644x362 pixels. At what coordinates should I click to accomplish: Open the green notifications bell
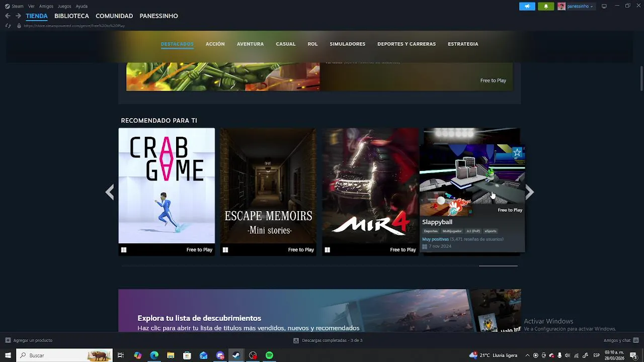point(546,6)
